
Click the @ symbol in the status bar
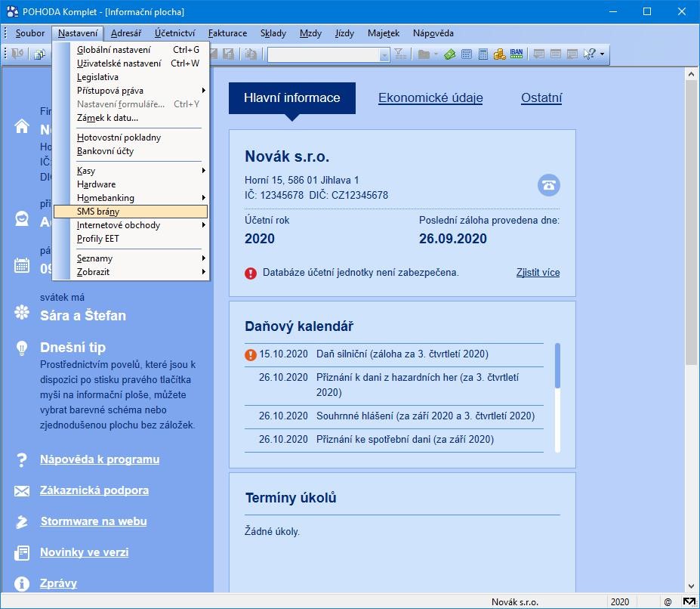[668, 602]
